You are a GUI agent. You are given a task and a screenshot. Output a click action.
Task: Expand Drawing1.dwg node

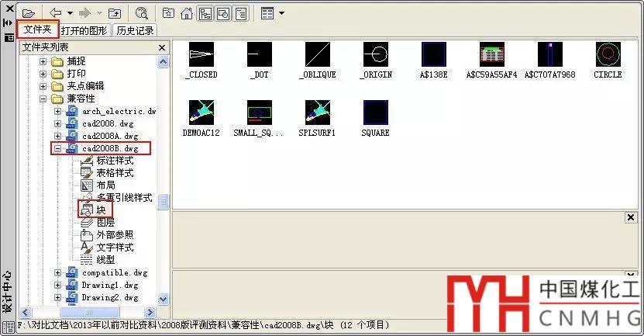(x=57, y=285)
